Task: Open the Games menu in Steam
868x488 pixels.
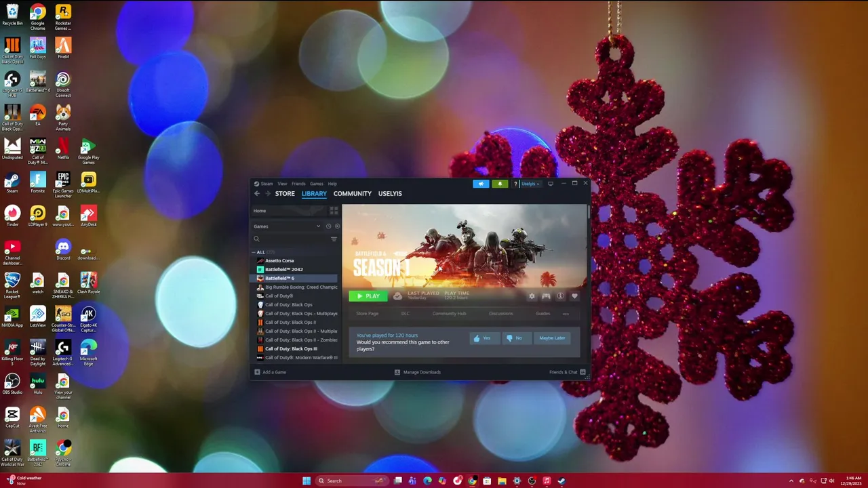Action: click(317, 184)
